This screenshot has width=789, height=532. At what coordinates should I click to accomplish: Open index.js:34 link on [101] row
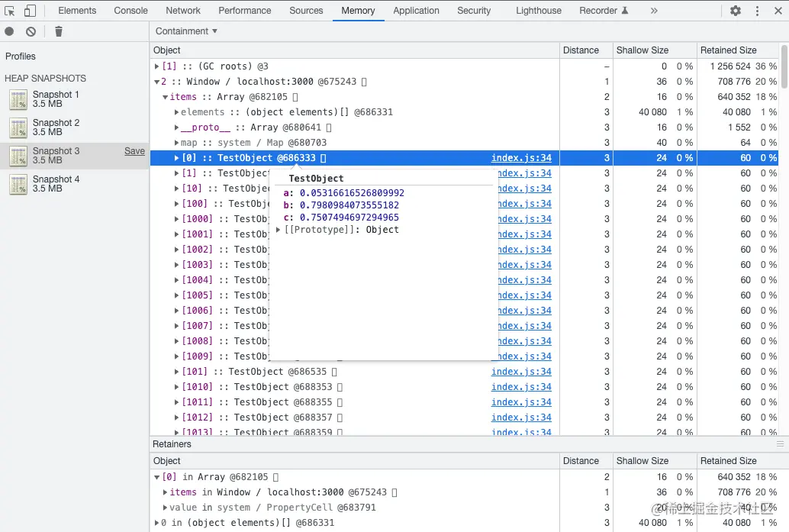point(521,372)
